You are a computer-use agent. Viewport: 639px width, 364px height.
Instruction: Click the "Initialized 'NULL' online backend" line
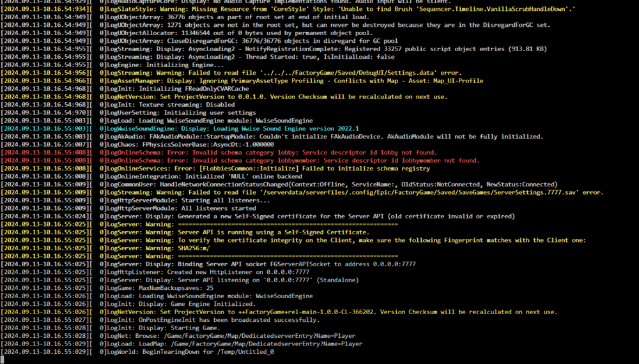click(x=151, y=176)
